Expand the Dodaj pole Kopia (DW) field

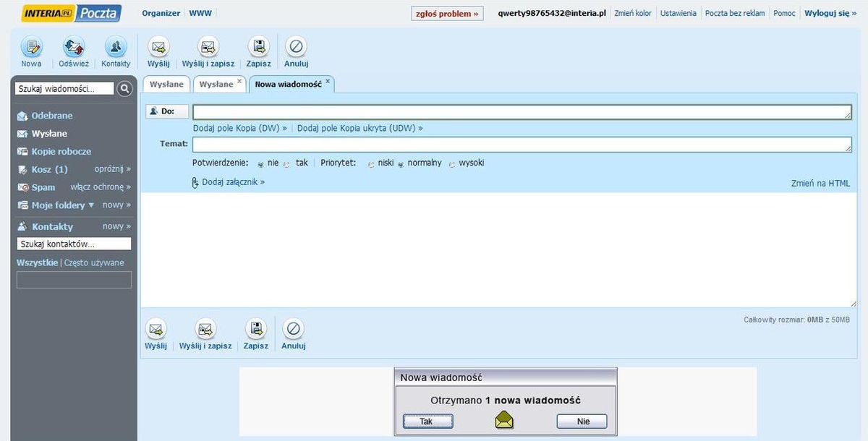(239, 128)
